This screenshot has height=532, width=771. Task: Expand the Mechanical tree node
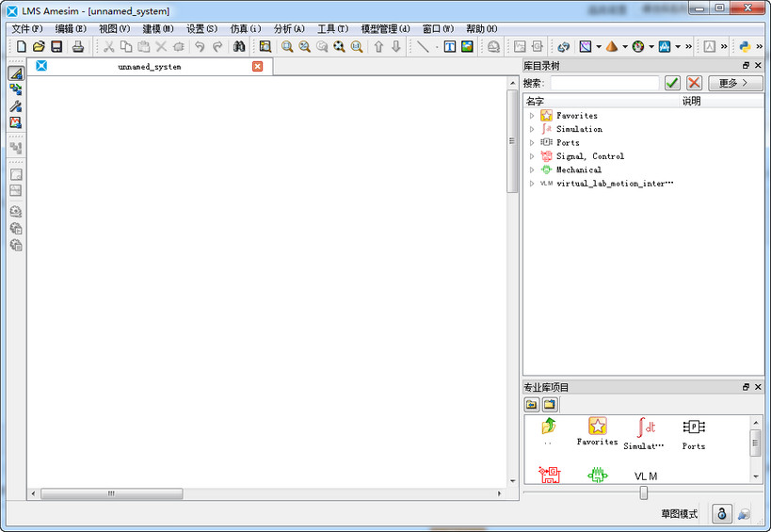click(x=532, y=169)
